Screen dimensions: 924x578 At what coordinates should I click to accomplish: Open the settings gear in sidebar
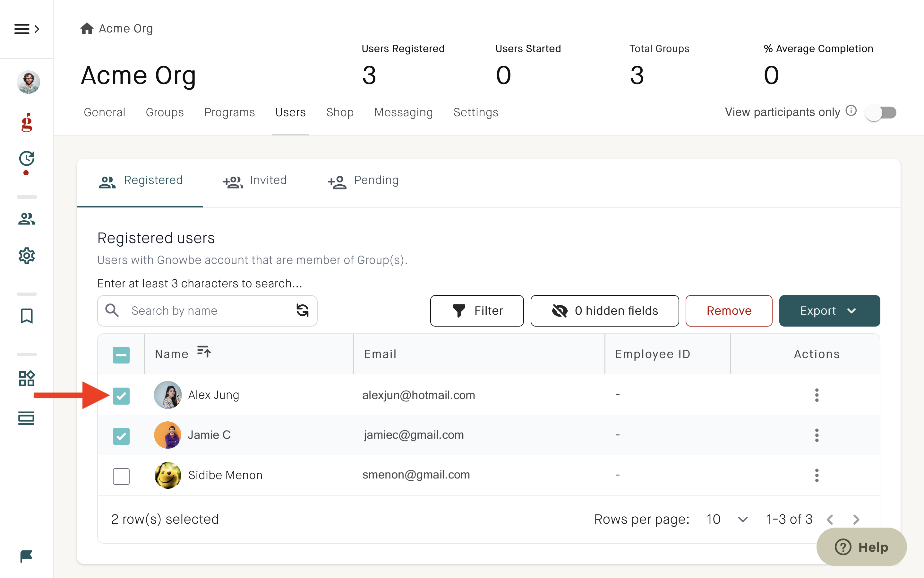click(x=27, y=256)
